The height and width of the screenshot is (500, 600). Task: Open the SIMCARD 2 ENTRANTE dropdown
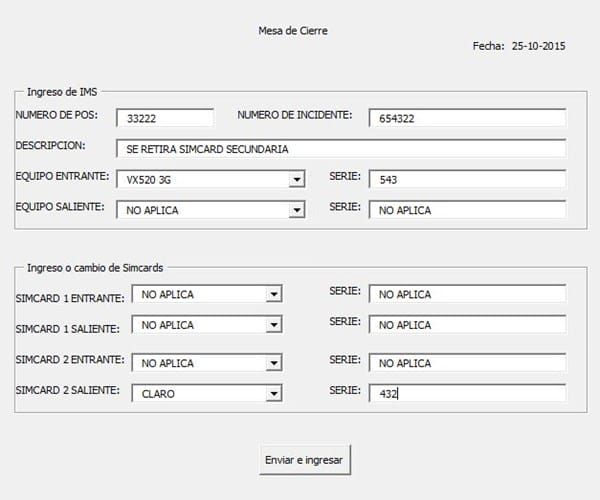point(273,363)
